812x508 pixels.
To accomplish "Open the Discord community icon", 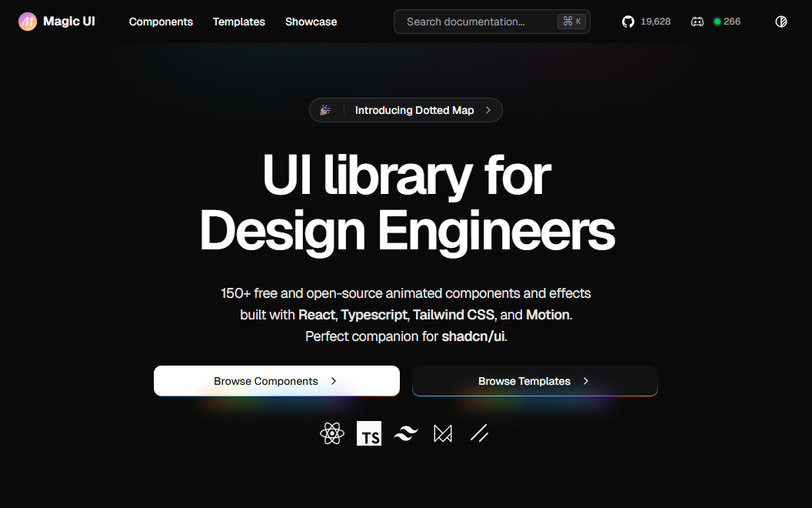I will [697, 22].
